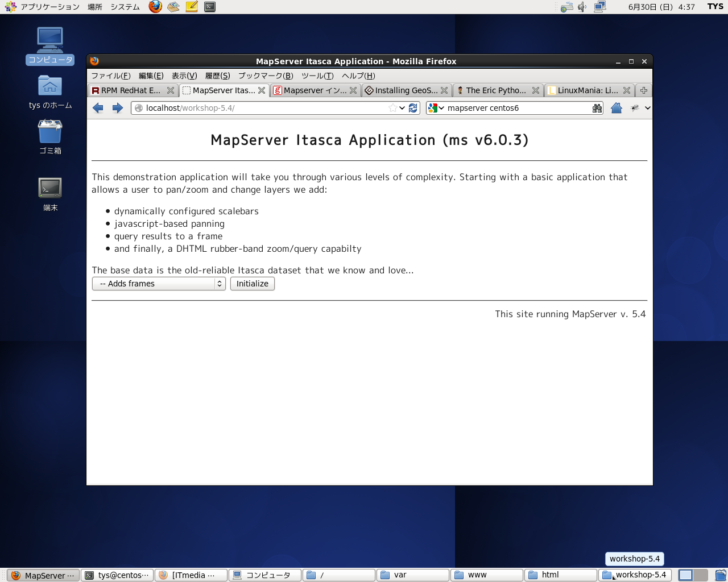Open a new tab with the plus button
728x582 pixels.
coord(644,90)
